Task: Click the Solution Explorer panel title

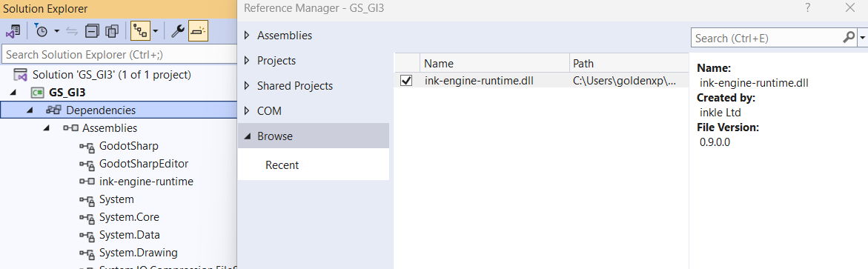Action: pos(45,9)
